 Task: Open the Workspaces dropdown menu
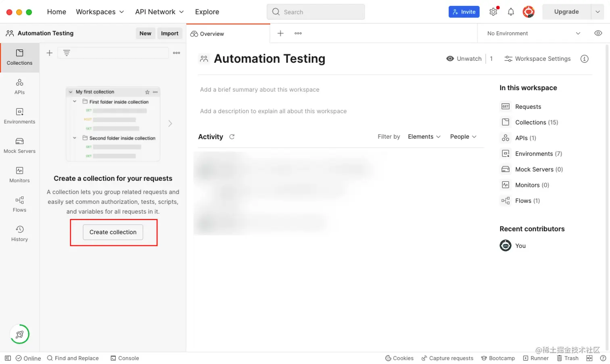click(x=100, y=12)
